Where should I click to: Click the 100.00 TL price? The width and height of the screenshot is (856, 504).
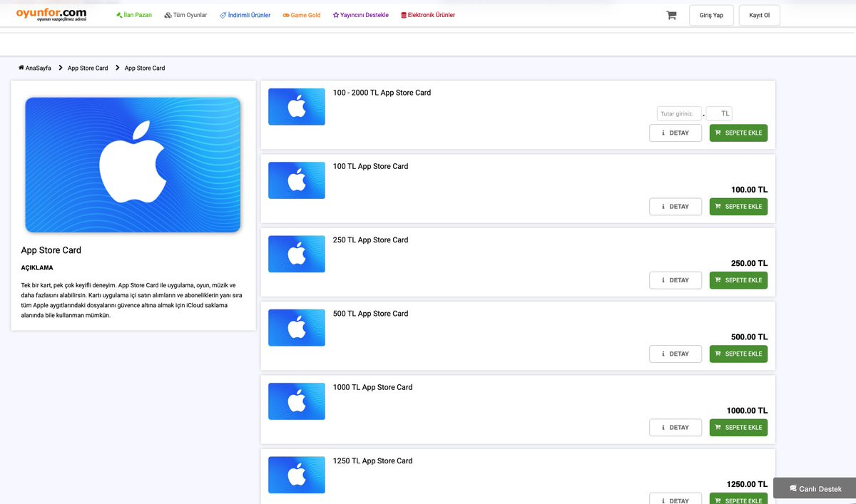(749, 190)
